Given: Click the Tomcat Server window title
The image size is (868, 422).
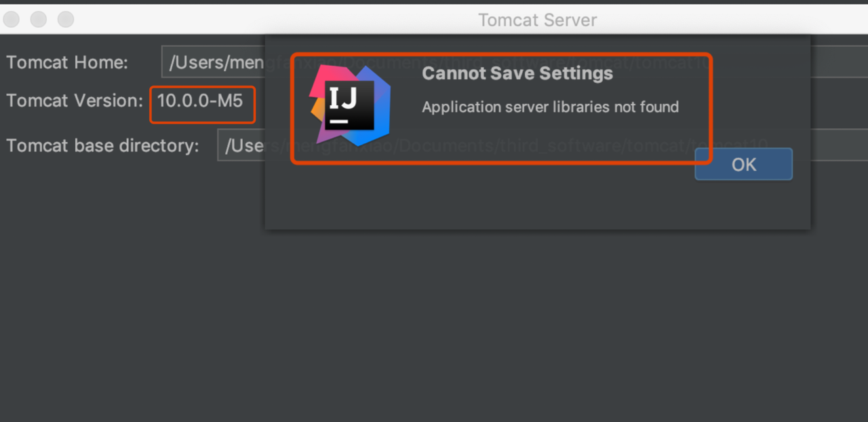Looking at the screenshot, I should click(x=538, y=20).
